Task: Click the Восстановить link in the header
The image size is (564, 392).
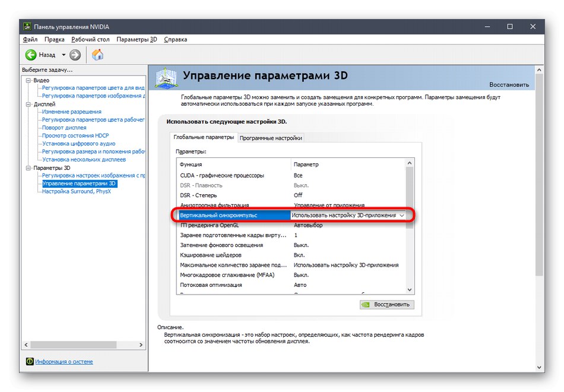Action: pos(509,84)
